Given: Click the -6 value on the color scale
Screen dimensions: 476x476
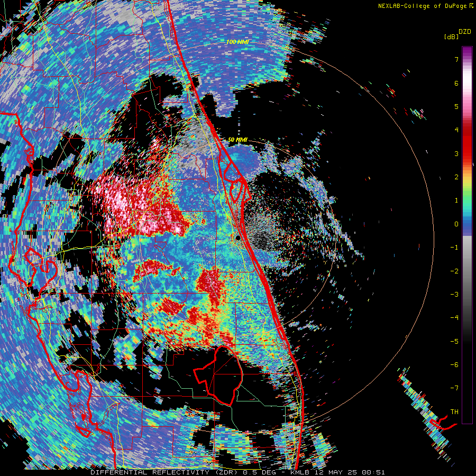Looking at the screenshot, I should [x=454, y=364].
